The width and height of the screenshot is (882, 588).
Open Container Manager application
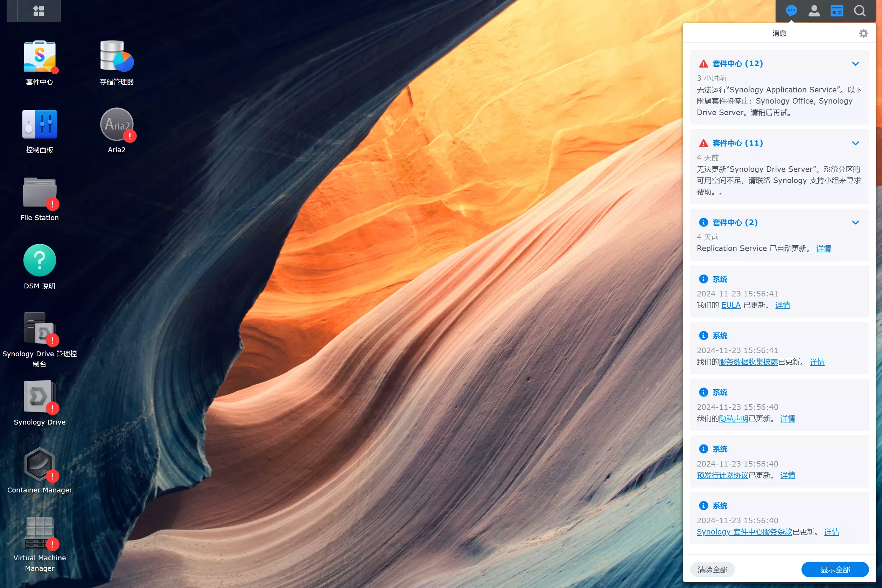[x=39, y=469]
